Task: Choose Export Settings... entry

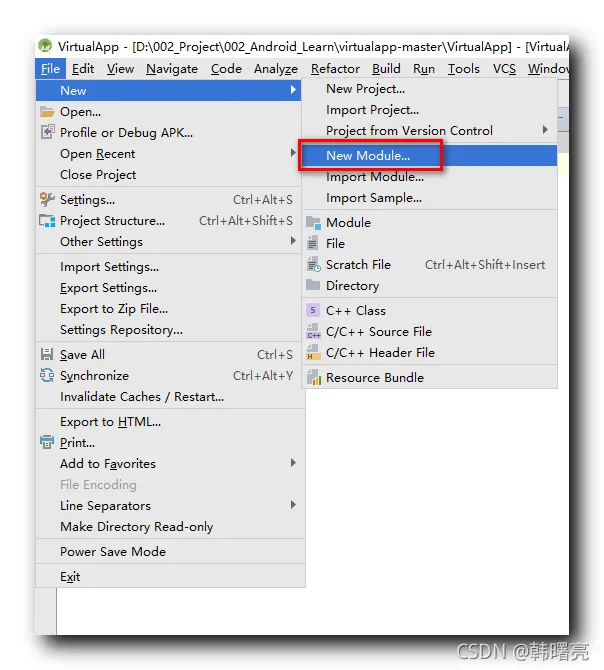Action: pos(169,288)
